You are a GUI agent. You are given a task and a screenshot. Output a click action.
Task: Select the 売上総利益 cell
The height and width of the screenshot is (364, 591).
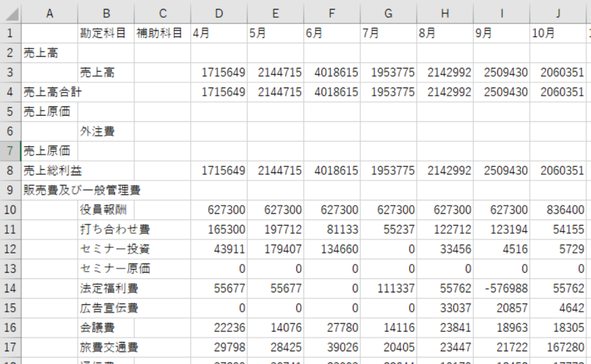coord(49,170)
